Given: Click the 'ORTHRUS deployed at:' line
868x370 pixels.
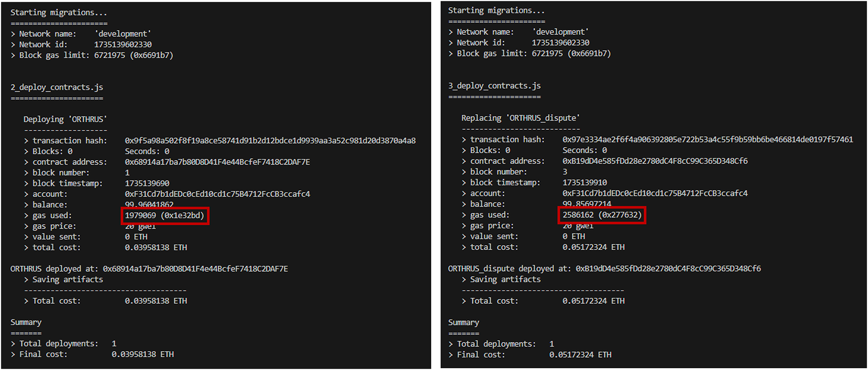Looking at the screenshot, I should pos(149,269).
